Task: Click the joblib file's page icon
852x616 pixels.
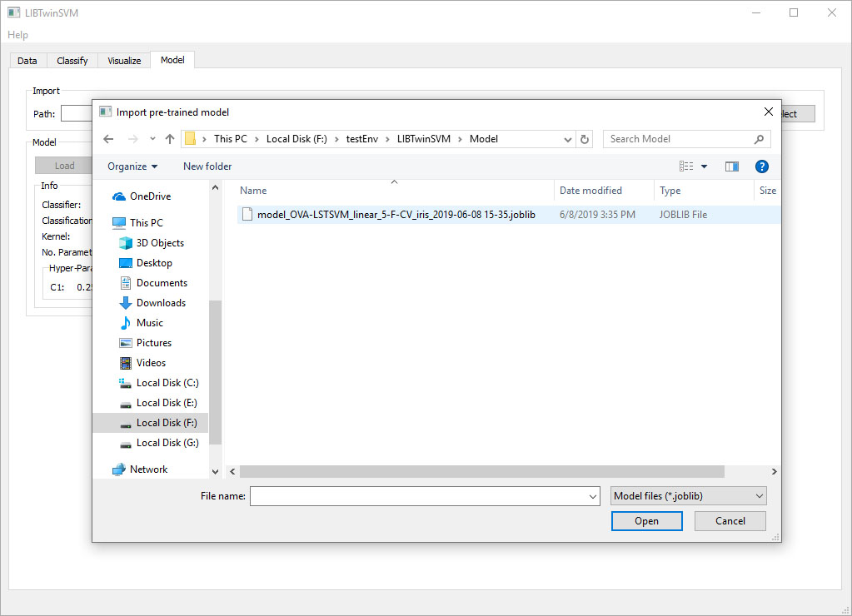Action: tap(247, 215)
